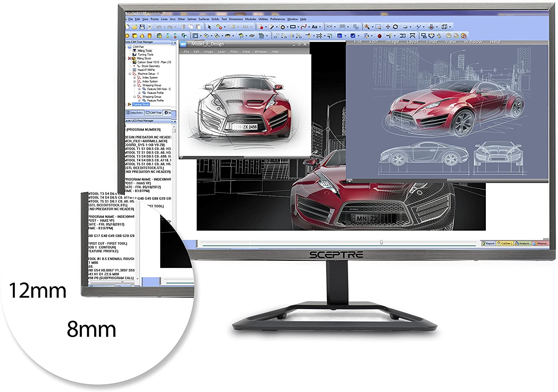Select the cube solid primitive icon

[x=135, y=36]
